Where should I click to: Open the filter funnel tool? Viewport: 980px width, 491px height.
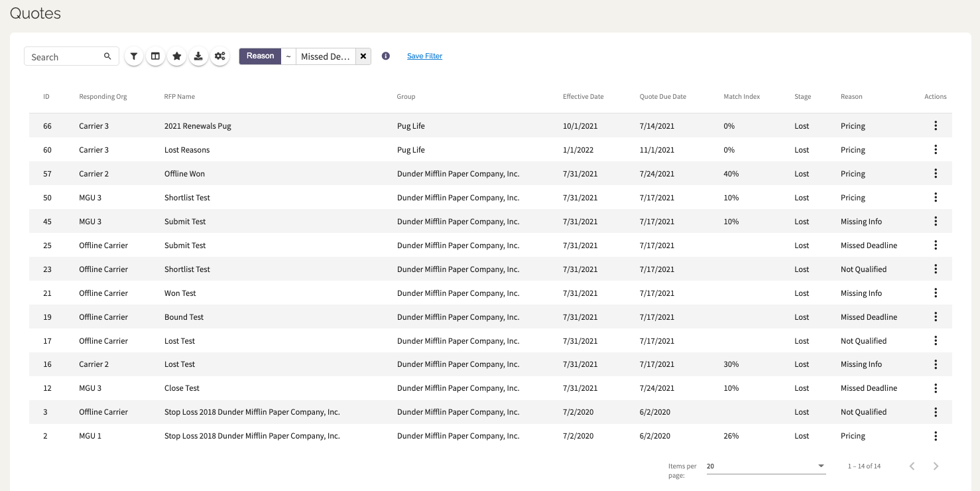point(134,56)
